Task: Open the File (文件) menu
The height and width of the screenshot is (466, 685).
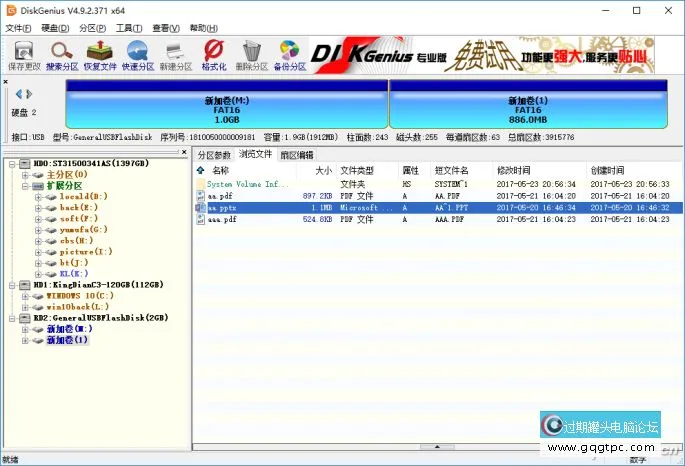Action: click(18, 28)
